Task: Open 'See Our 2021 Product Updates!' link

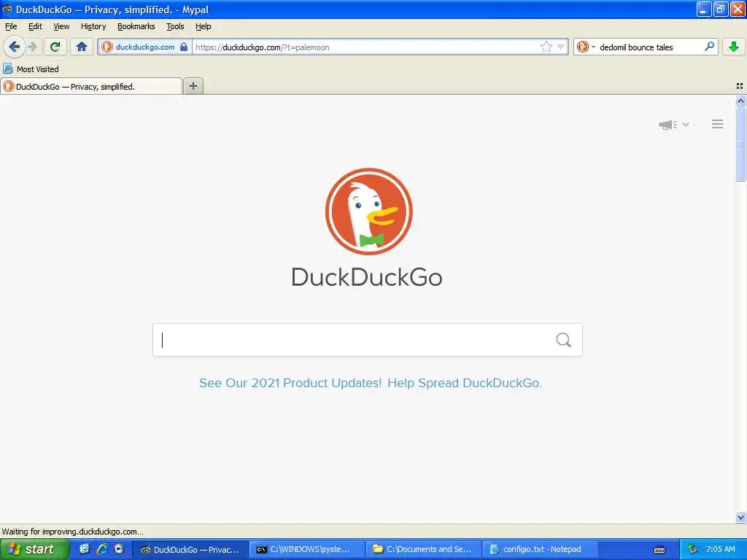Action: point(290,383)
